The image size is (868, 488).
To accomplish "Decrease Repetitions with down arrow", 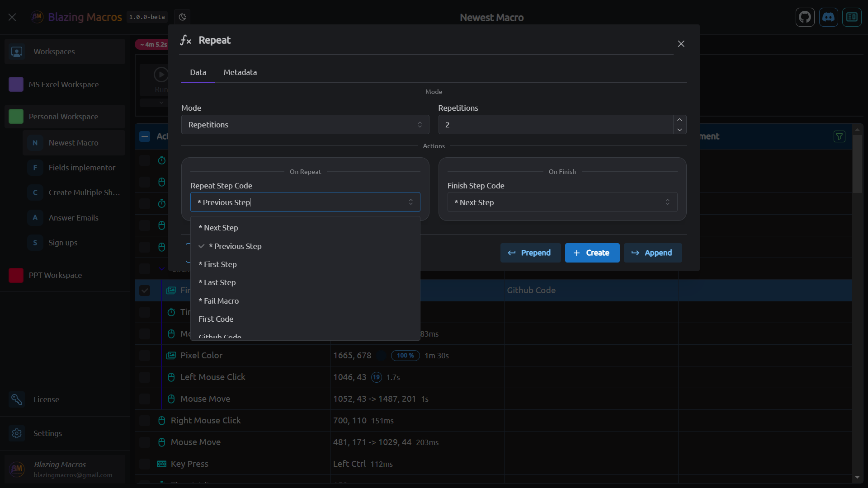I will coord(679,130).
